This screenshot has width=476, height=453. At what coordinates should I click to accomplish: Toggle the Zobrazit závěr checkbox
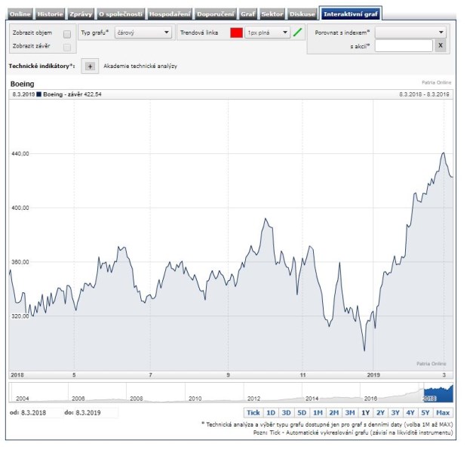pyautogui.click(x=67, y=48)
